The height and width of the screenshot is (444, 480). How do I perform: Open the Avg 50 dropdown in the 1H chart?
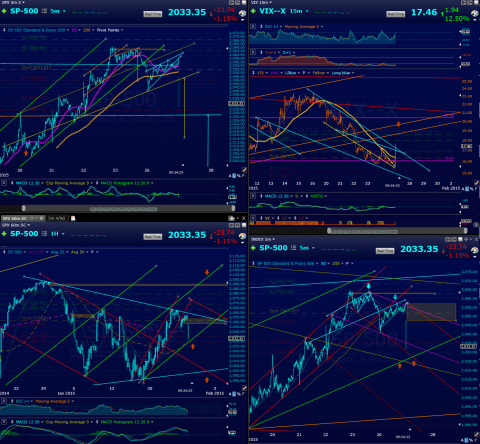point(87,252)
